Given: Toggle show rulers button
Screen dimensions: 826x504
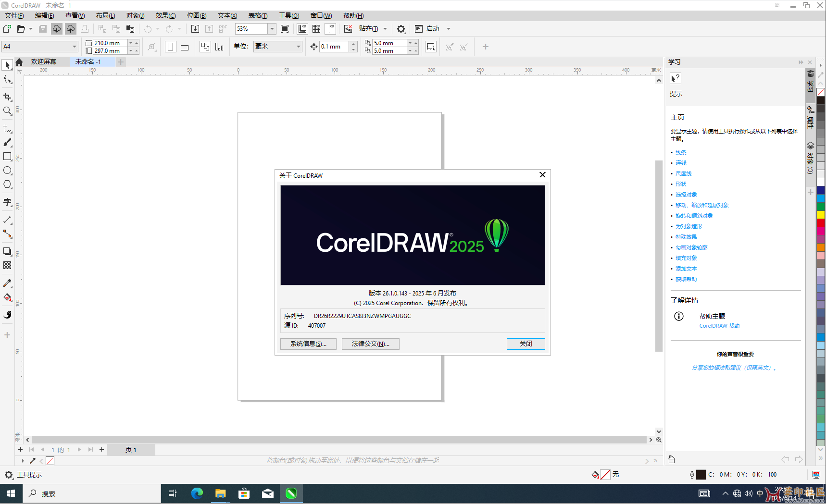Looking at the screenshot, I should [x=302, y=29].
